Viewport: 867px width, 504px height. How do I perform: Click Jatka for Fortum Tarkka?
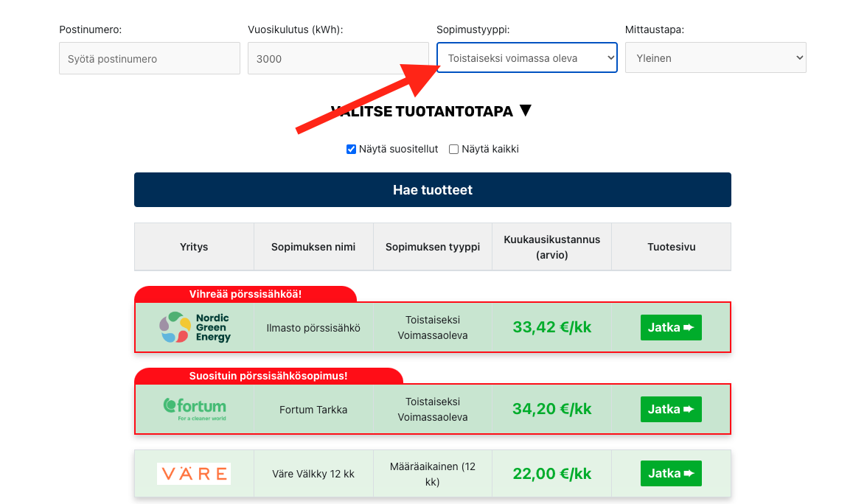coord(671,409)
